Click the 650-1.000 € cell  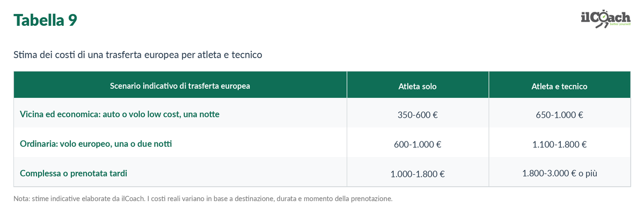[x=559, y=115]
